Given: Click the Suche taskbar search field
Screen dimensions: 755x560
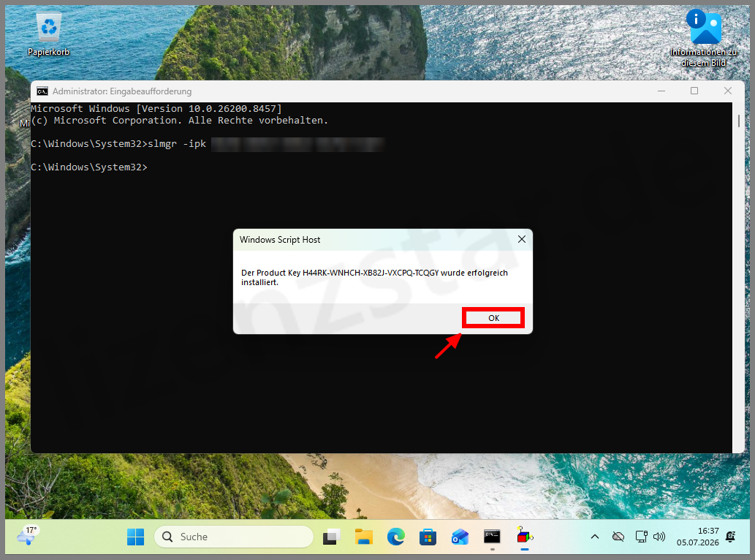Looking at the screenshot, I should (234, 537).
